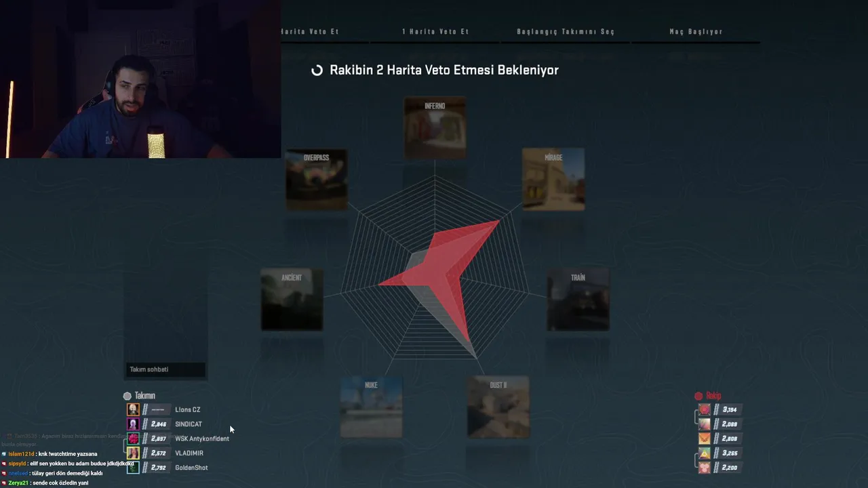Click VLADIMIR's rating '2,572'
Image resolution: width=868 pixels, height=488 pixels.
coord(159,453)
